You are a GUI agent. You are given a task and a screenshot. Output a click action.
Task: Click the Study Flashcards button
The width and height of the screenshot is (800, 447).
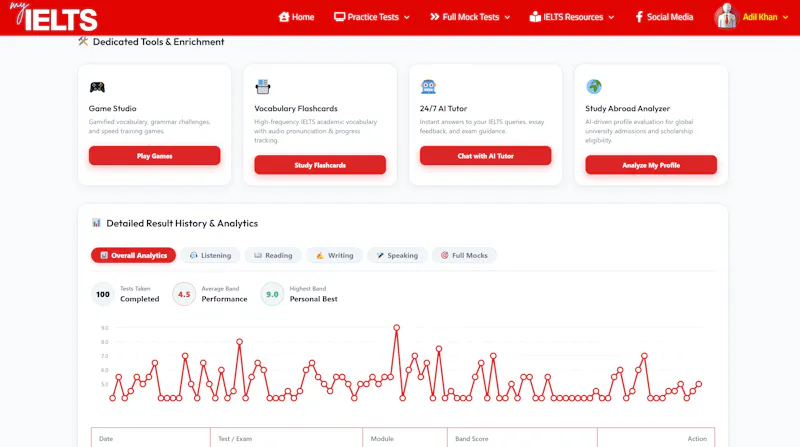pyautogui.click(x=320, y=165)
